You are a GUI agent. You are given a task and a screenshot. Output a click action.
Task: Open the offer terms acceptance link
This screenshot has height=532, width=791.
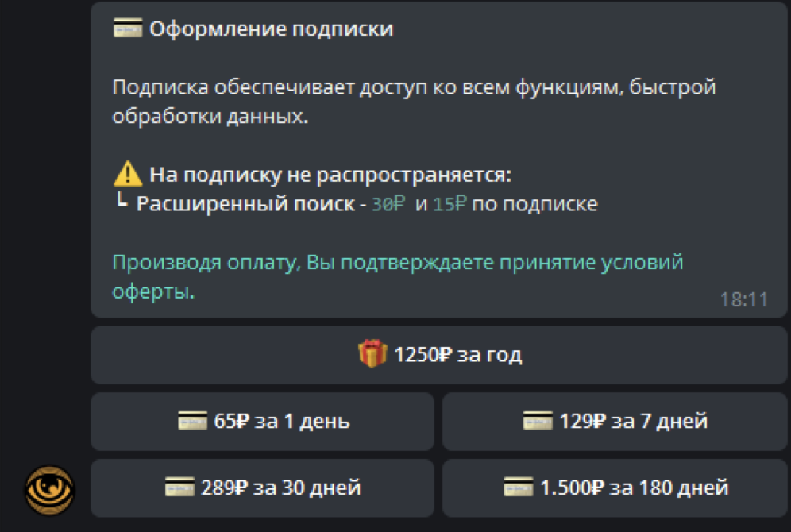[x=398, y=277]
